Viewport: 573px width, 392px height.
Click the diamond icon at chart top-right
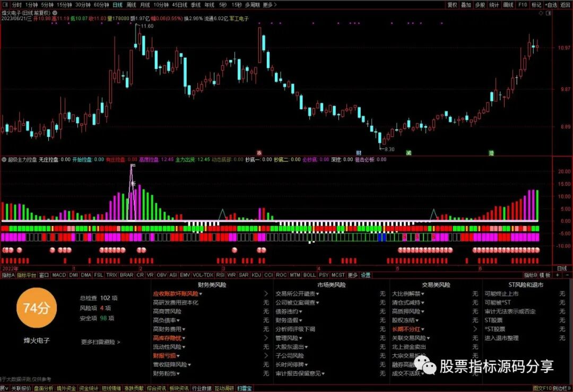point(541,13)
